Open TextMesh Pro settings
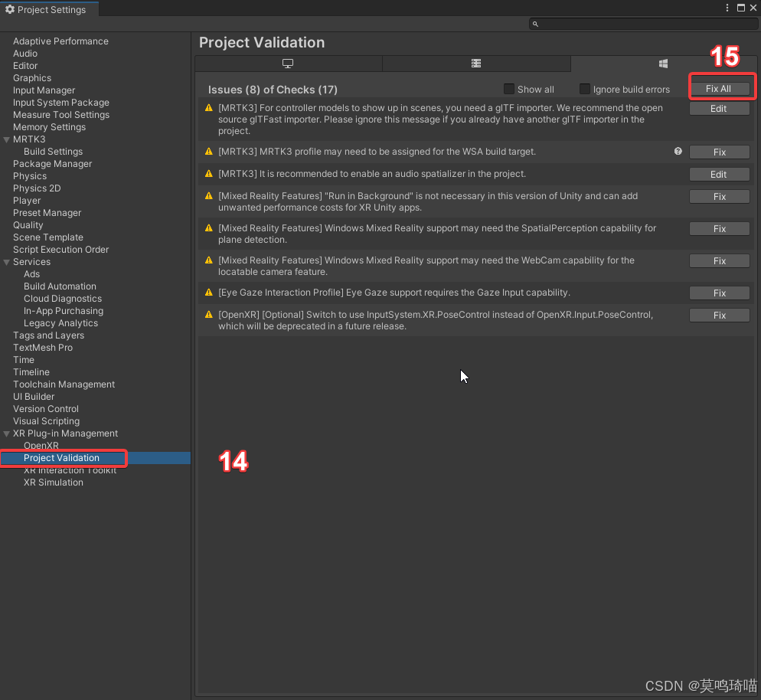 pos(43,348)
